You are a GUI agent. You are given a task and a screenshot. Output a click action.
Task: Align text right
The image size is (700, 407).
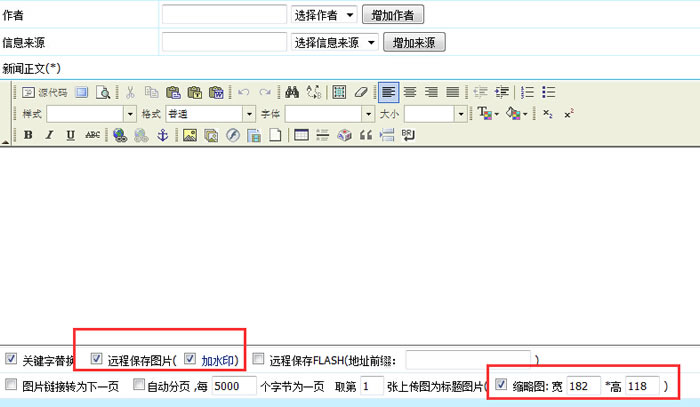coord(431,92)
